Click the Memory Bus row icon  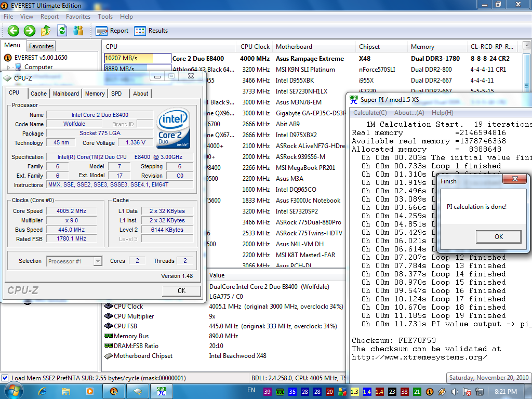click(x=109, y=336)
